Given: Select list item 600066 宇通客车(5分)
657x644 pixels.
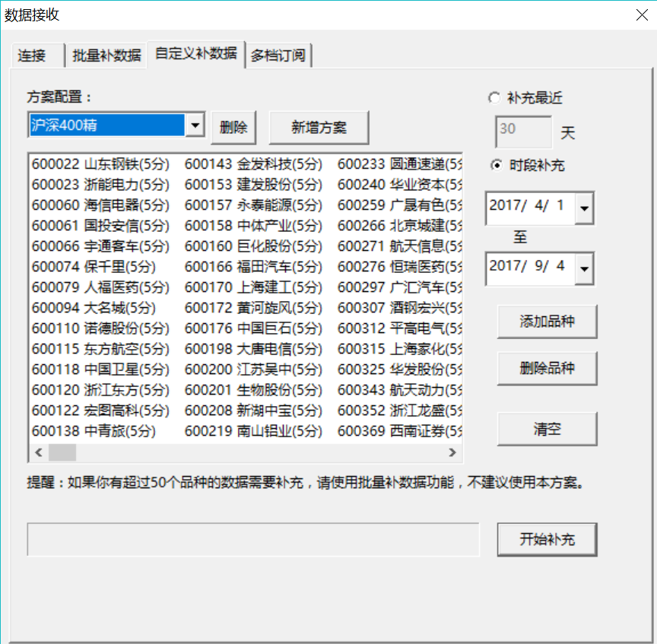Looking at the screenshot, I should click(100, 246).
